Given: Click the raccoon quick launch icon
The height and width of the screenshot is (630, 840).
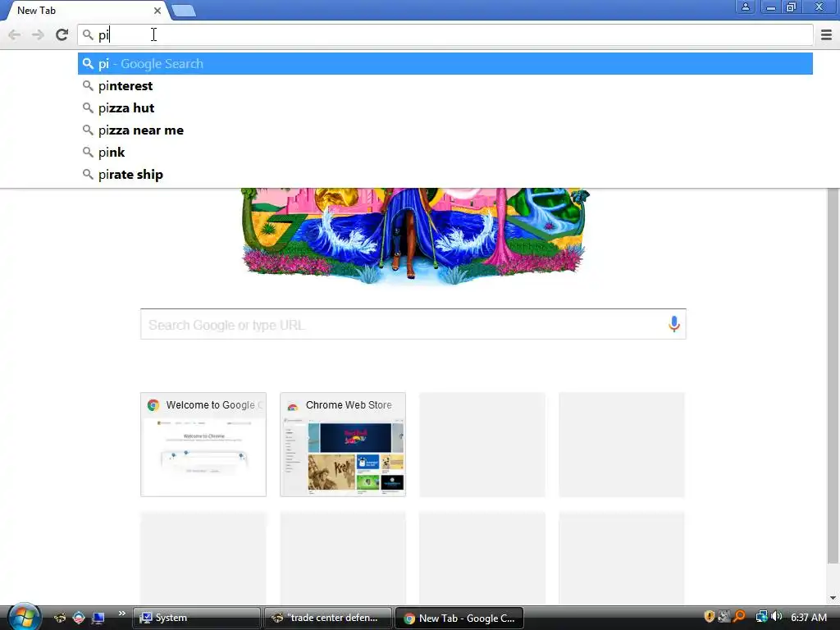Looking at the screenshot, I should [x=59, y=618].
